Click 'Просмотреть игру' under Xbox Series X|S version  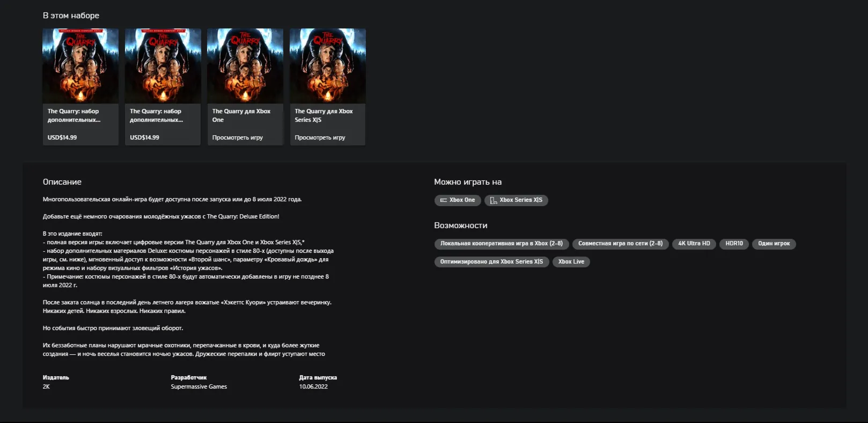[320, 137]
